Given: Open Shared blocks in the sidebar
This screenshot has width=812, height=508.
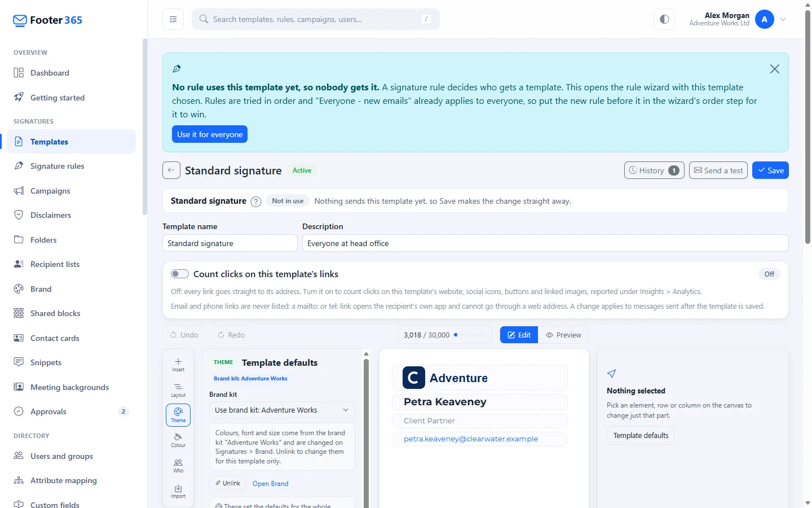Looking at the screenshot, I should pyautogui.click(x=71, y=313).
